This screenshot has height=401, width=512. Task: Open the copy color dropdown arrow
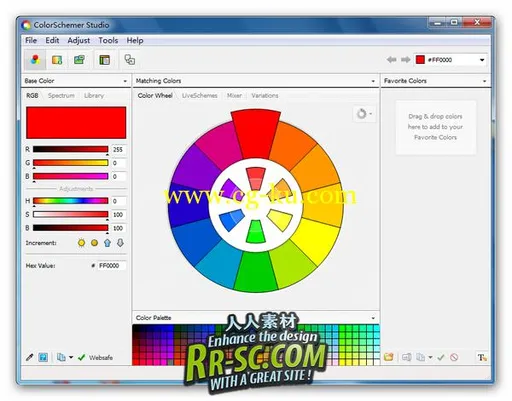point(71,357)
